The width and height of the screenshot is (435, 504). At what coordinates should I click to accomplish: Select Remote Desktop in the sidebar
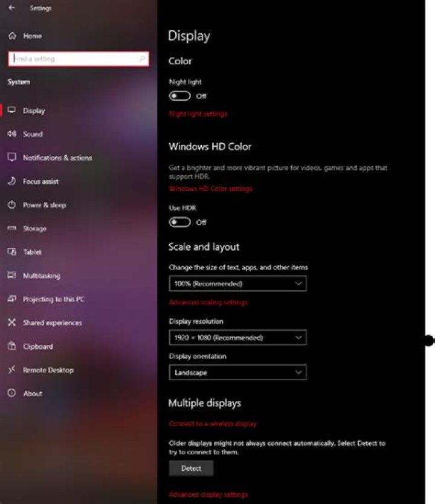[x=48, y=370]
